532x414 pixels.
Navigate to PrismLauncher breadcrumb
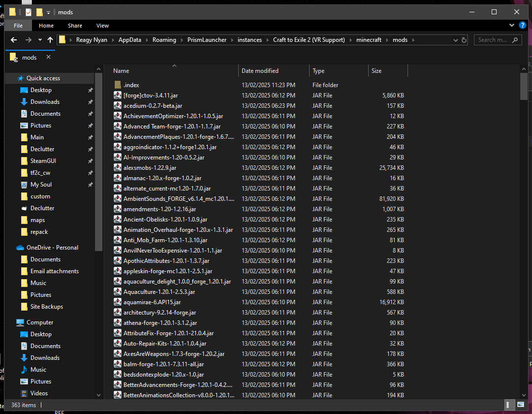pyautogui.click(x=207, y=40)
